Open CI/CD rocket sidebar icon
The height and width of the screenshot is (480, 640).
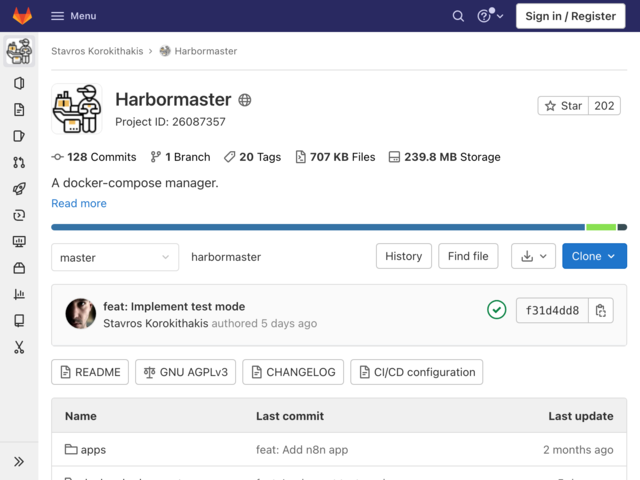pos(19,189)
